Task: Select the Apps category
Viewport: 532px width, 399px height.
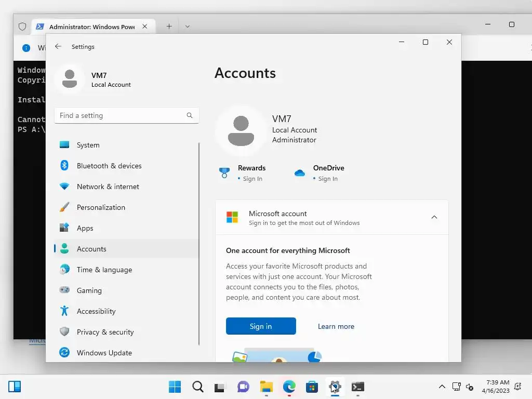Action: click(126, 228)
